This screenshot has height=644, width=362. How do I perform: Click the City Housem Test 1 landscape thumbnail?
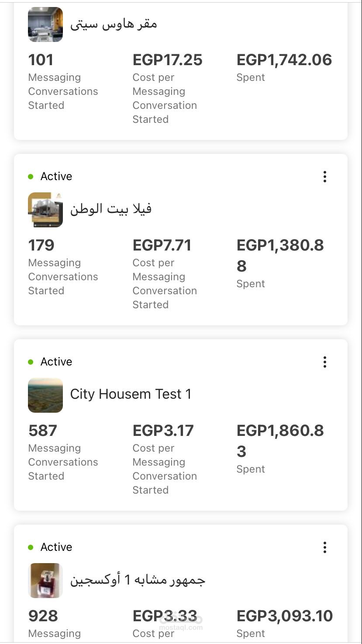click(x=45, y=395)
